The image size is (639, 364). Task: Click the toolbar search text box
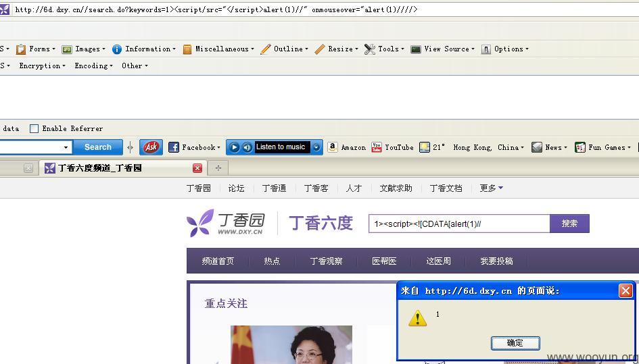click(36, 147)
